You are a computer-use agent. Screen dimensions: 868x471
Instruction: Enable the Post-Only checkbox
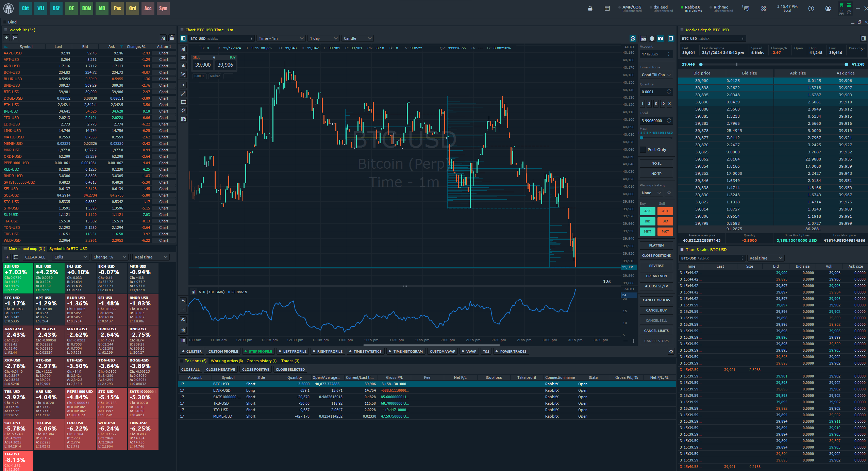click(x=643, y=150)
